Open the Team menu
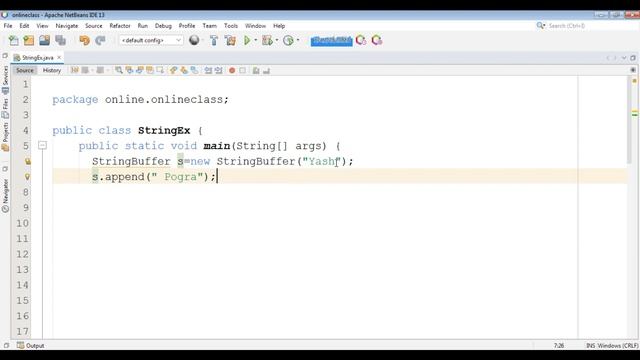Viewport: 640px width, 360px height. tap(209, 26)
